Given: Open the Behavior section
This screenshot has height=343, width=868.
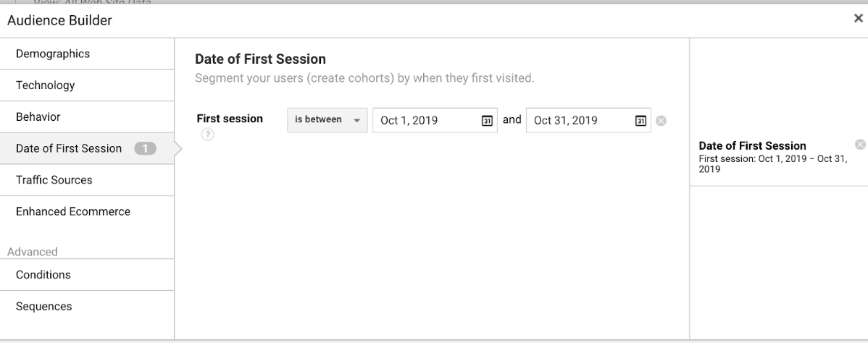Looking at the screenshot, I should tap(87, 117).
